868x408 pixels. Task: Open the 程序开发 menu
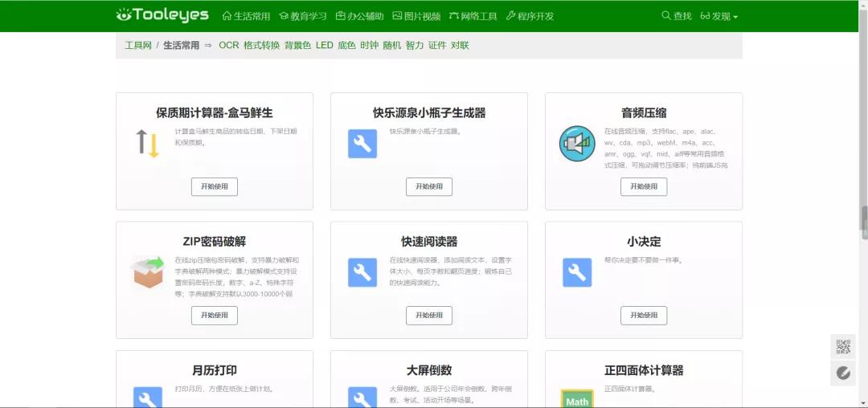[530, 16]
